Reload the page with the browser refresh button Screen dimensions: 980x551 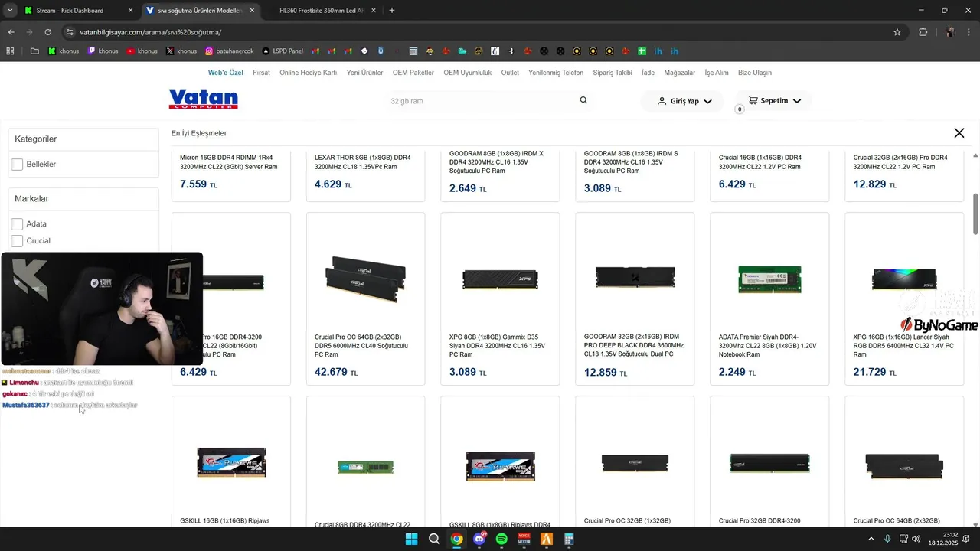coord(47,32)
